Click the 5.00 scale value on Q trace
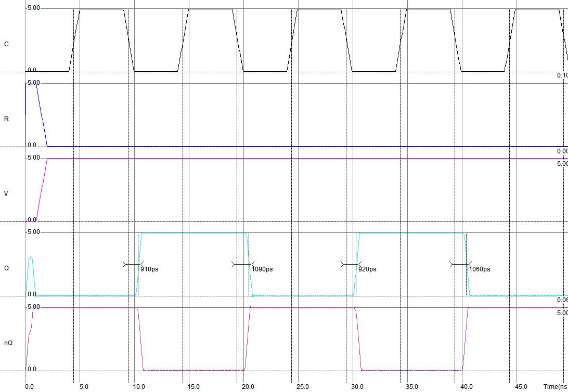568x392 pixels. coord(34,232)
